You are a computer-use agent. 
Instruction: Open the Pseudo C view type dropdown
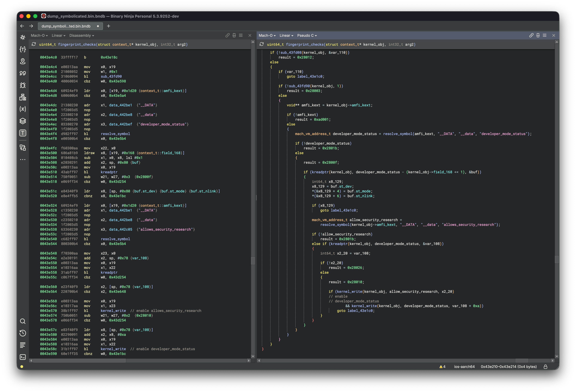307,35
